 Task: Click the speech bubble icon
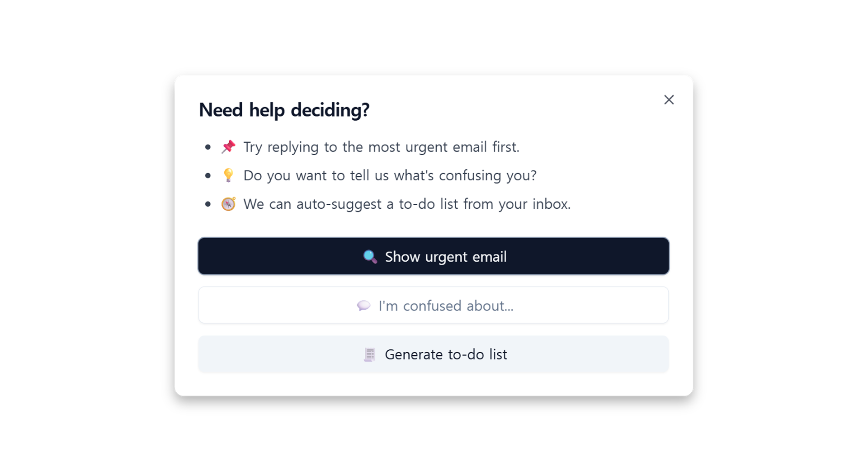[x=363, y=306]
